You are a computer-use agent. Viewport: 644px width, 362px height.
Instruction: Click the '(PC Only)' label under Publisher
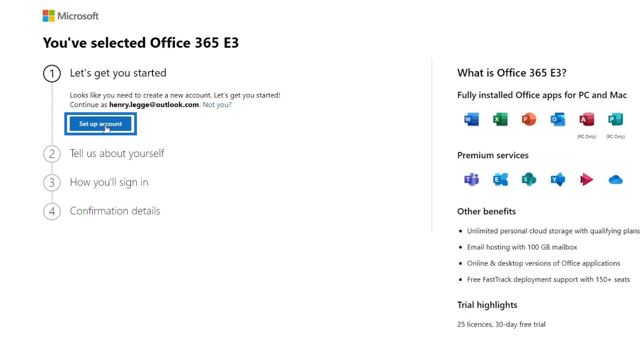(x=615, y=137)
